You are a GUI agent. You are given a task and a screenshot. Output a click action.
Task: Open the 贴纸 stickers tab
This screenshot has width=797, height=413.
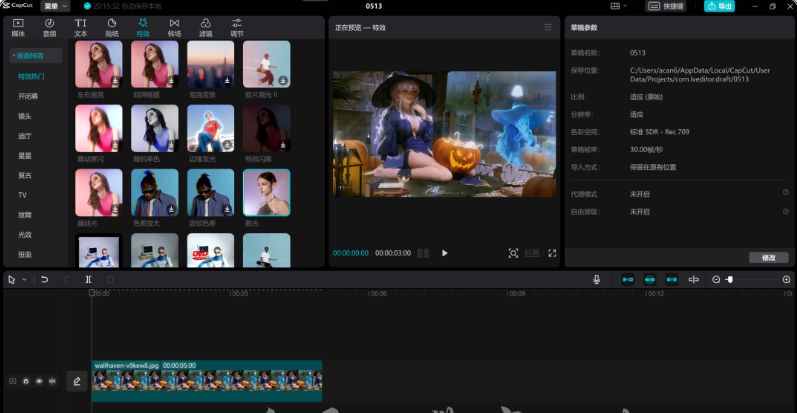112,27
